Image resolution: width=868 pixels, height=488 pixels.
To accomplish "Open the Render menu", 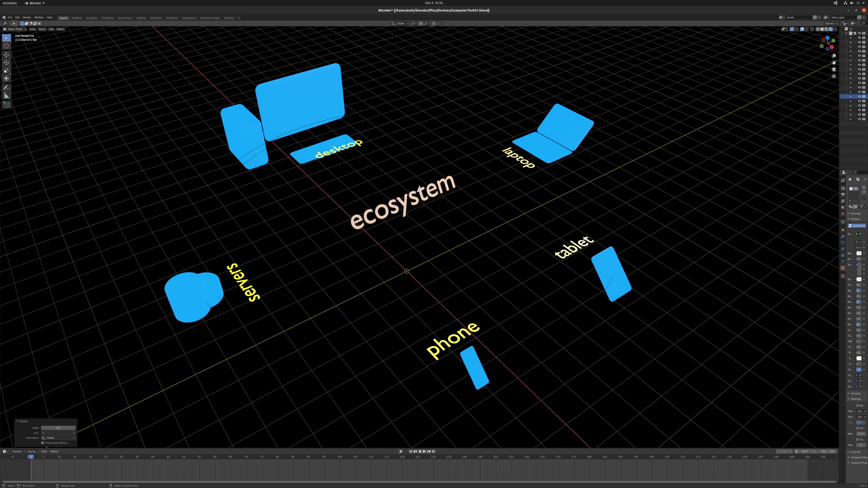I will [27, 18].
